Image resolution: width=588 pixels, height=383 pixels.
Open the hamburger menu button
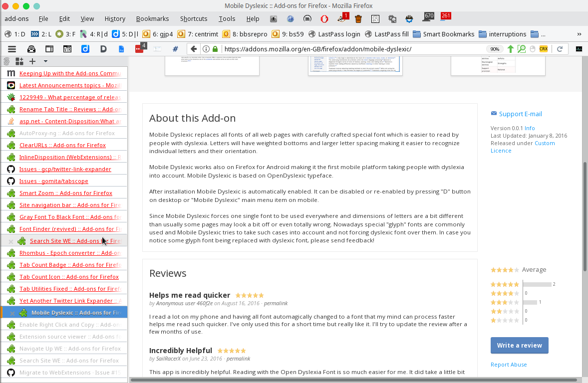[x=12, y=49]
